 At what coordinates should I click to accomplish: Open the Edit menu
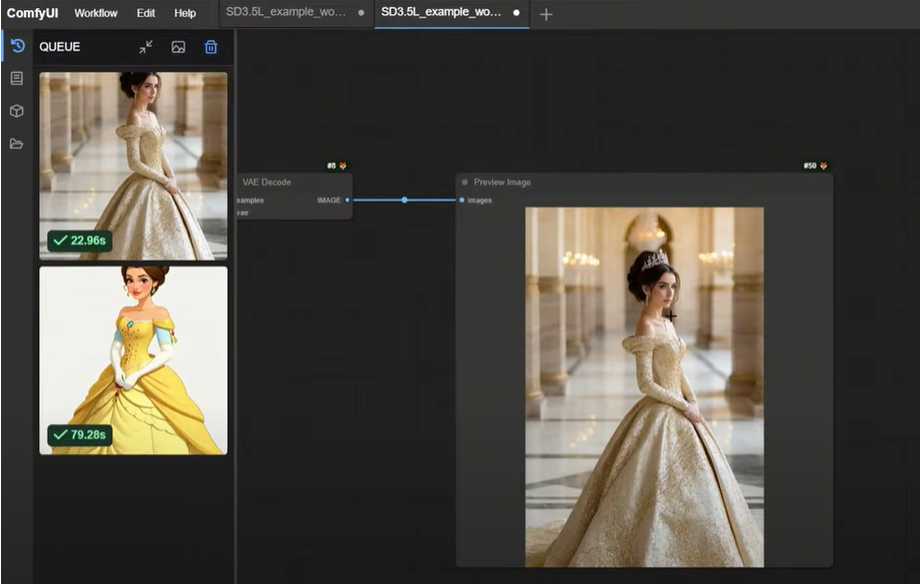tap(146, 13)
